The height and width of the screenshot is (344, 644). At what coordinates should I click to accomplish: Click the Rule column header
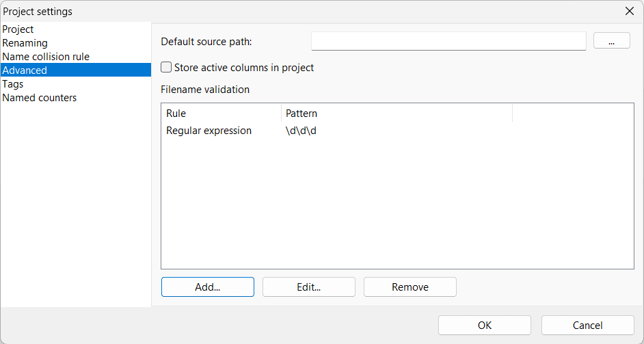pyautogui.click(x=221, y=113)
